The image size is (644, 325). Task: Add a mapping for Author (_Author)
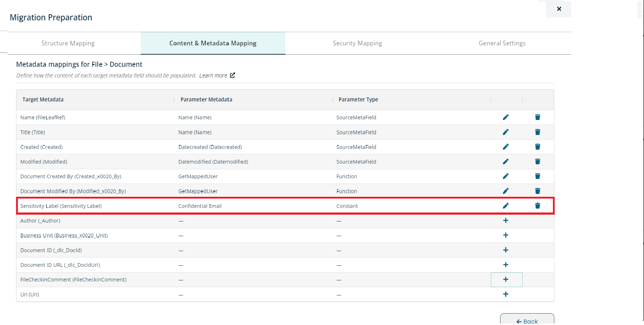tap(506, 220)
